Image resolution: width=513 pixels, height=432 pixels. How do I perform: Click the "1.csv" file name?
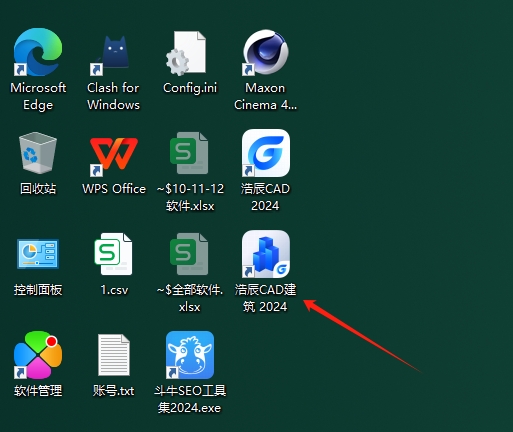[114, 290]
